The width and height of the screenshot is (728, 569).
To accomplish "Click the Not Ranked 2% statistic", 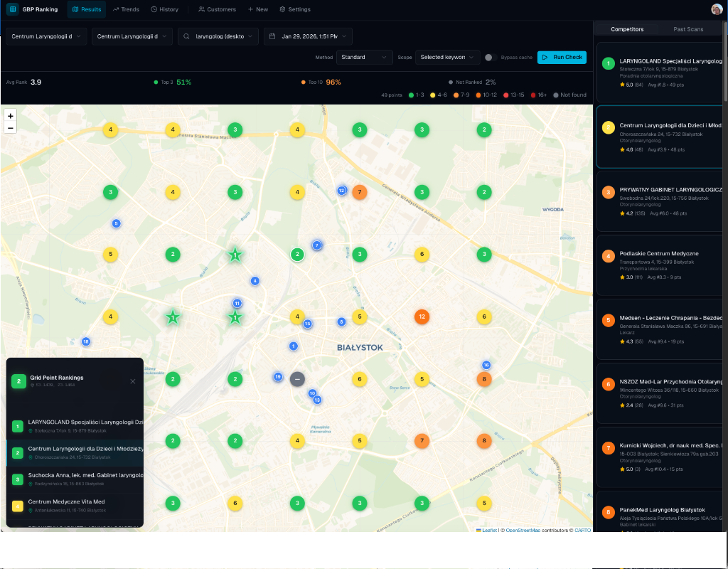I will coord(472,83).
